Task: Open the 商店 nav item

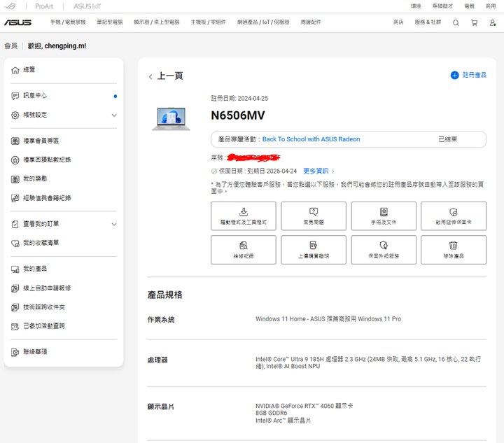Action: pos(398,22)
